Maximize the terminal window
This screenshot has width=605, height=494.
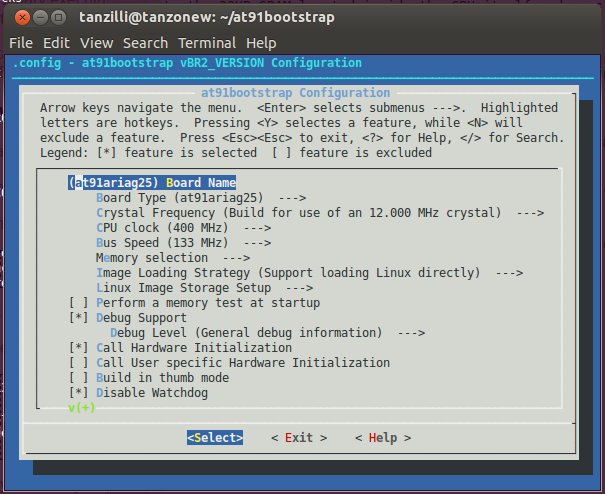pyautogui.click(x=58, y=17)
